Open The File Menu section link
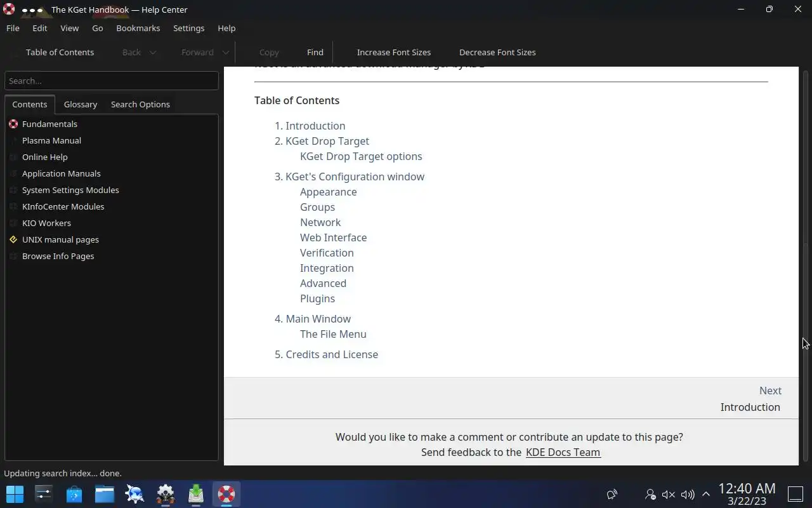The image size is (812, 508). [x=333, y=334]
